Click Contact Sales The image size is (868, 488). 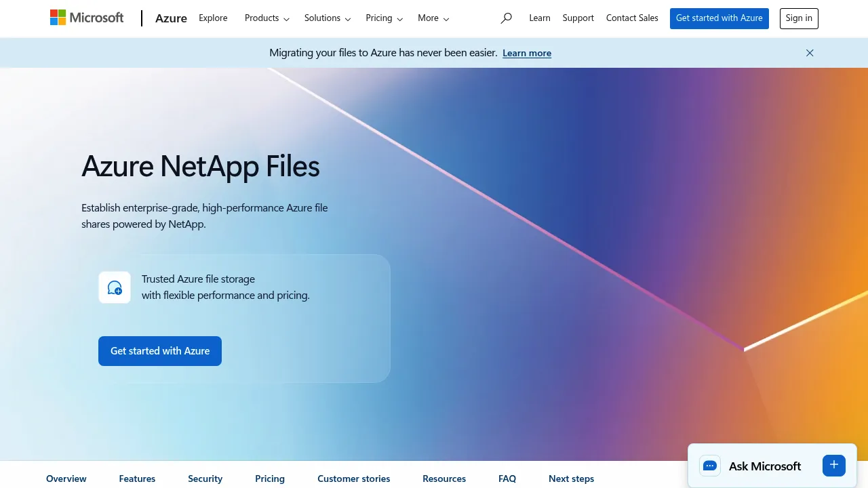point(632,18)
